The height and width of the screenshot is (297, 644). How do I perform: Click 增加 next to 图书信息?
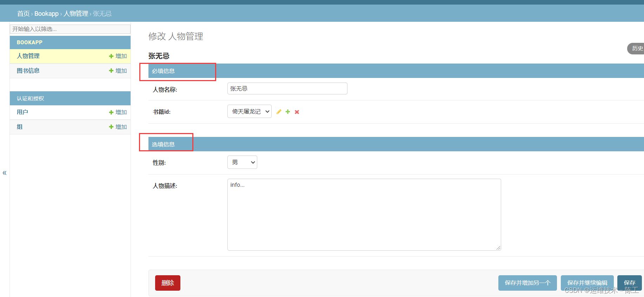pyautogui.click(x=118, y=71)
